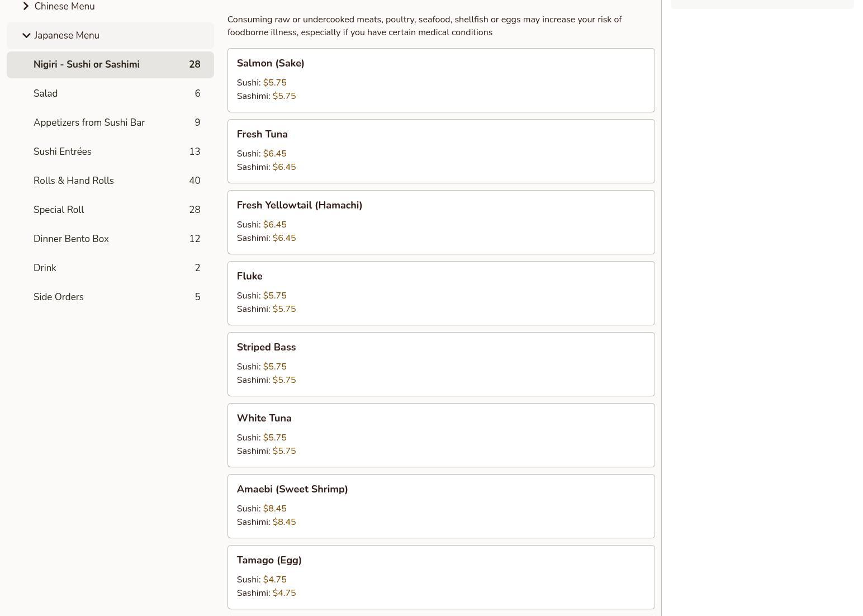Choose Fresh Yellowtail (Hamachi) item
This screenshot has height=616, width=863.
point(440,222)
